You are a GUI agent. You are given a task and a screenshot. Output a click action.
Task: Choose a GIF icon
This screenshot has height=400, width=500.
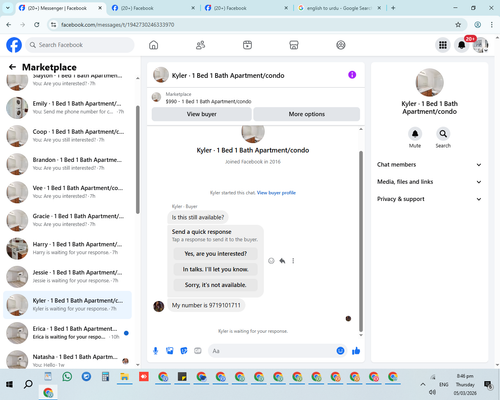pos(198,351)
